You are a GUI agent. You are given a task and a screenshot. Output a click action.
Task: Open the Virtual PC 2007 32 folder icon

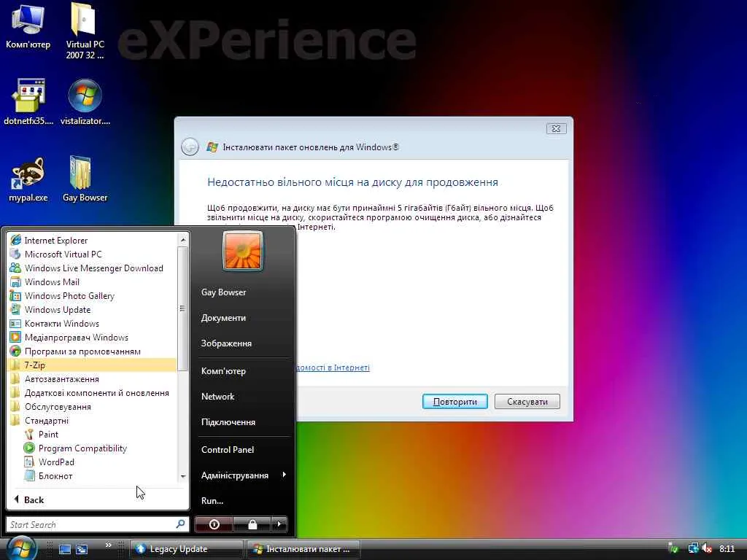[85, 31]
